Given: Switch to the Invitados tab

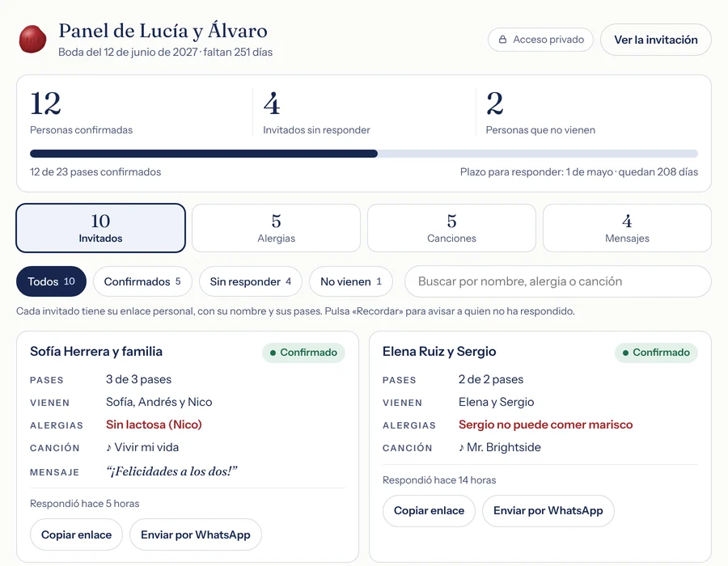Looking at the screenshot, I should (x=101, y=228).
